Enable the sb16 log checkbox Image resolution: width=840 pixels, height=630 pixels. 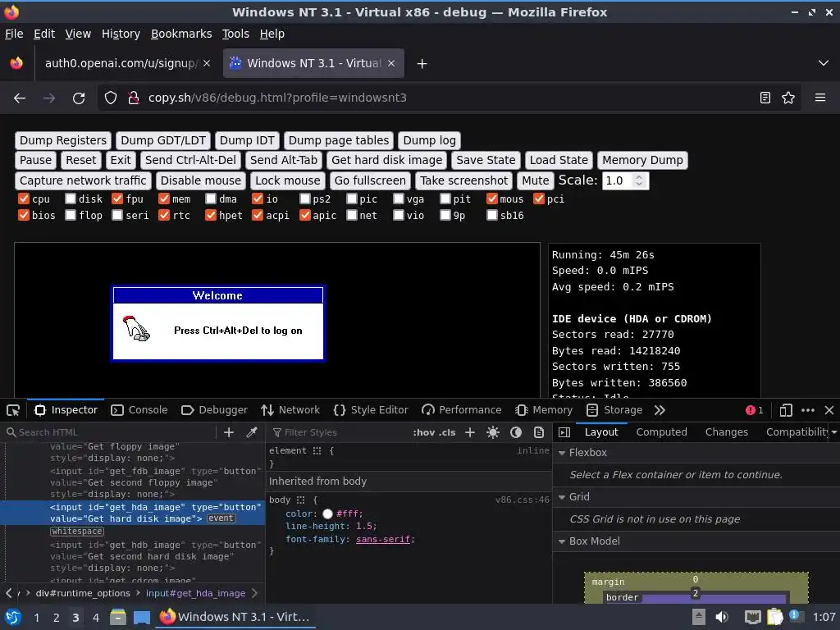(492, 216)
